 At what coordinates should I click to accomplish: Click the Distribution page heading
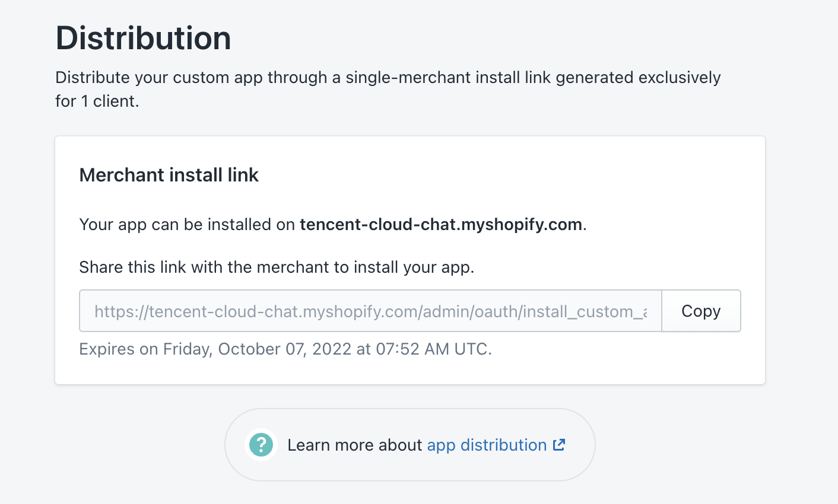click(143, 38)
